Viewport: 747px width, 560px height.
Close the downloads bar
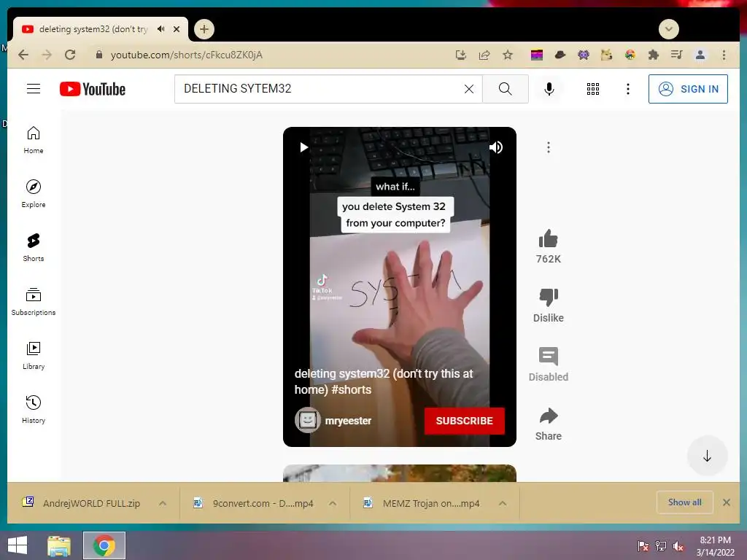[727, 502]
